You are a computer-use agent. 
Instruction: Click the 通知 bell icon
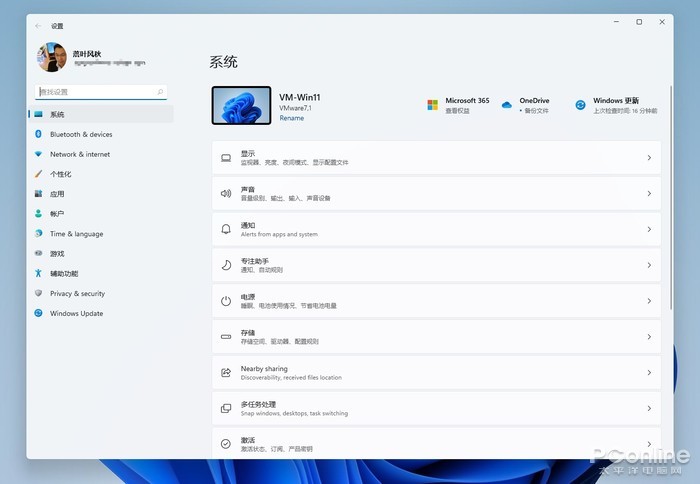click(x=226, y=229)
